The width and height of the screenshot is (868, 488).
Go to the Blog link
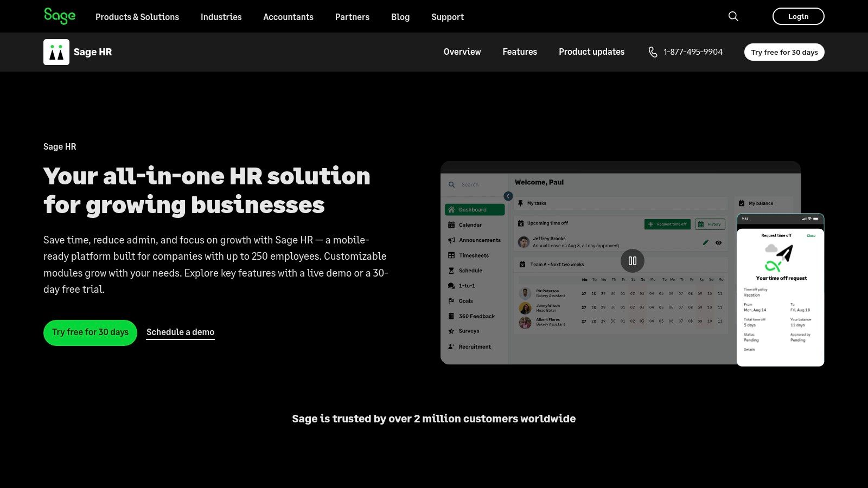click(x=400, y=17)
